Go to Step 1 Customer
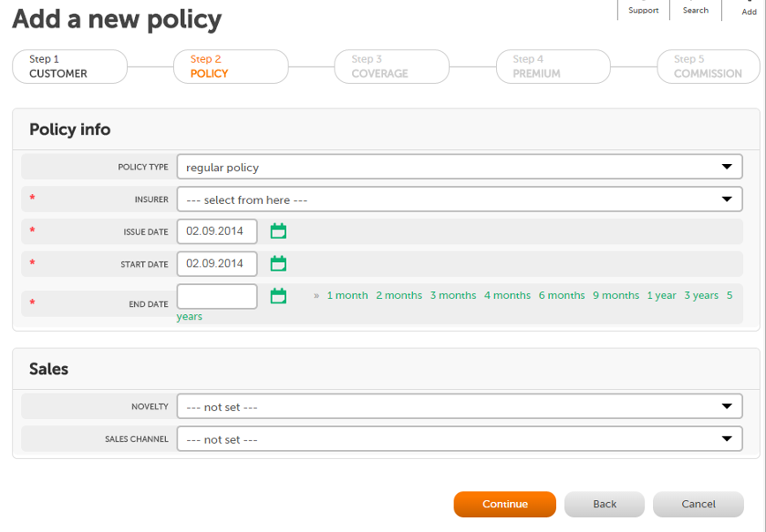766x532 pixels. pos(70,66)
